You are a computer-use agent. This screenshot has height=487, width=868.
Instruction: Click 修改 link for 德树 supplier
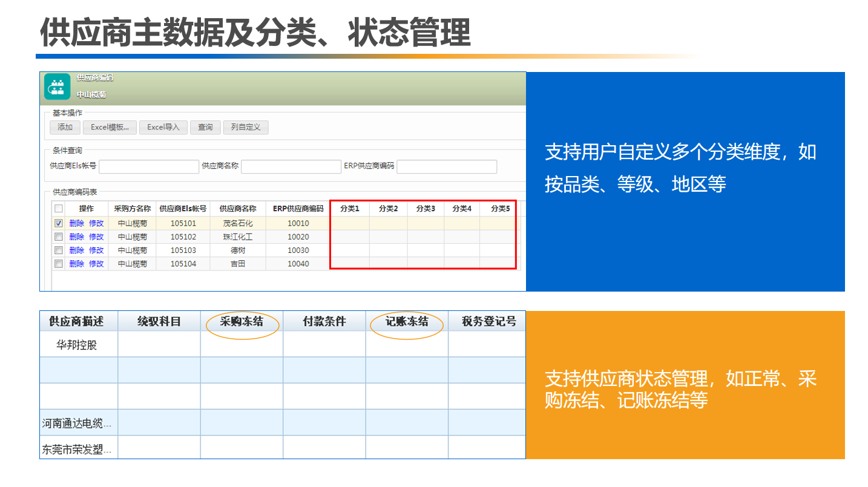[x=96, y=250]
